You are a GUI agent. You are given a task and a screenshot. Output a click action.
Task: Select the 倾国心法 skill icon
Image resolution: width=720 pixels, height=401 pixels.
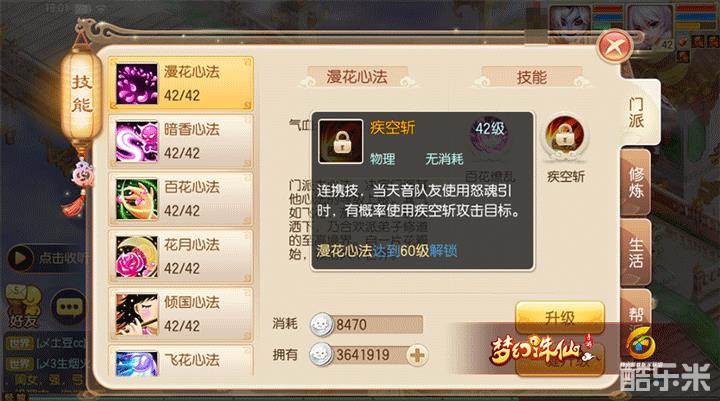coord(136,314)
